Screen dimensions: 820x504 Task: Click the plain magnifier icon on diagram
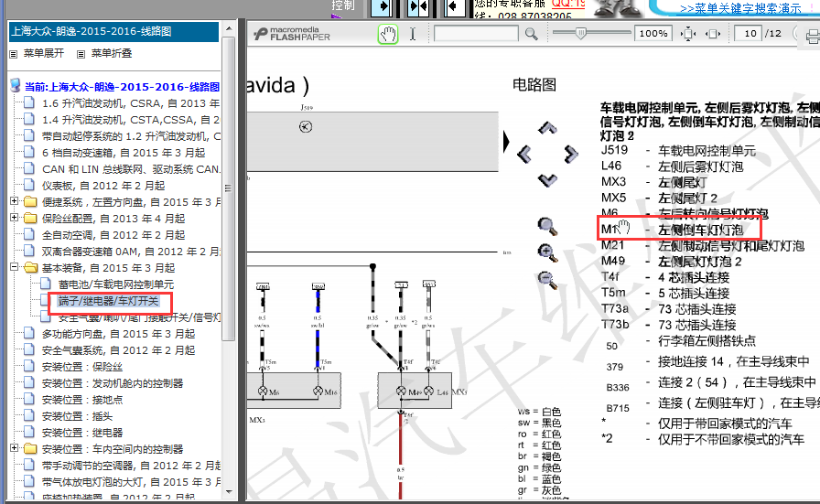(x=547, y=226)
